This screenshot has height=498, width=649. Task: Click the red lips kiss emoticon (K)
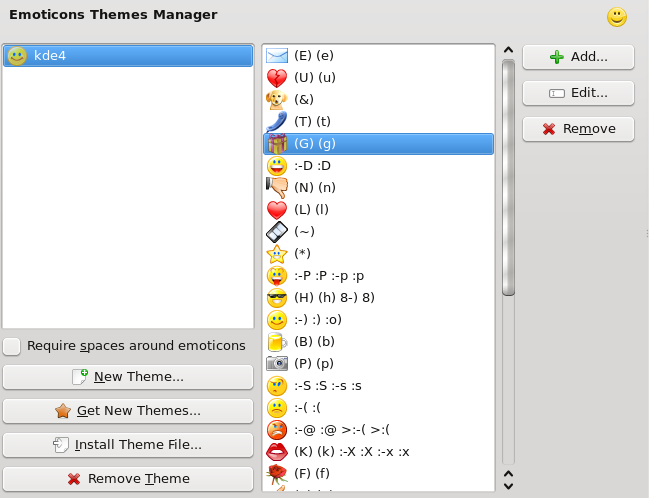point(277,452)
